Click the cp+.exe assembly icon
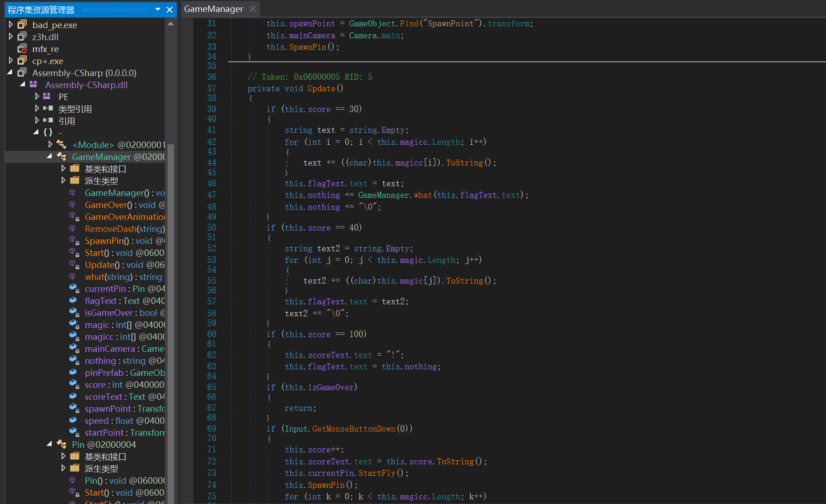The height and width of the screenshot is (504, 826). coord(22,60)
